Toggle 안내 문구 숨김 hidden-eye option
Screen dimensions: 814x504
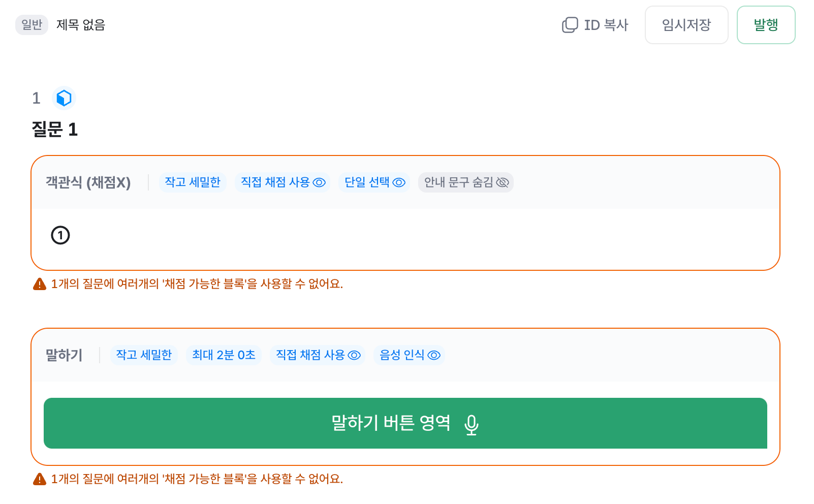point(466,182)
